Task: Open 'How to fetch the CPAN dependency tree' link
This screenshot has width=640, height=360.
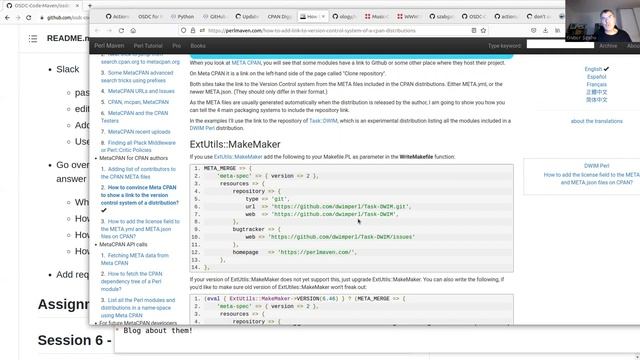Action: pyautogui.click(x=131, y=281)
